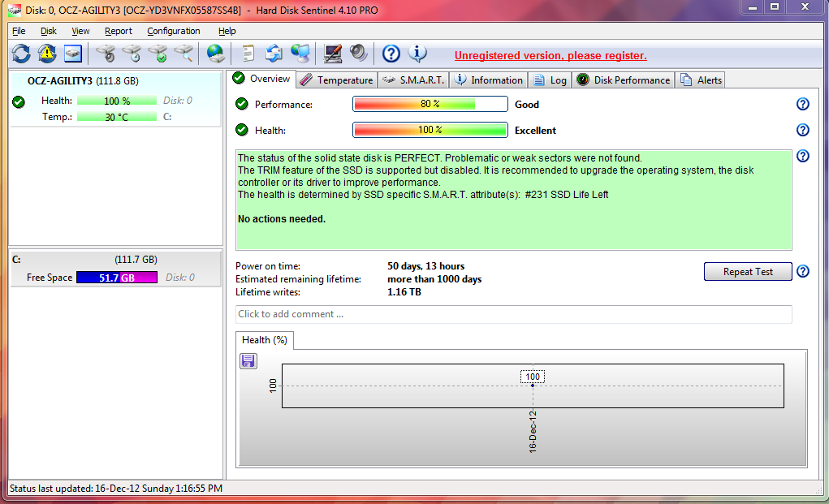Click the help icon beside Health row
Viewport: 829px width, 504px height.
tap(802, 130)
